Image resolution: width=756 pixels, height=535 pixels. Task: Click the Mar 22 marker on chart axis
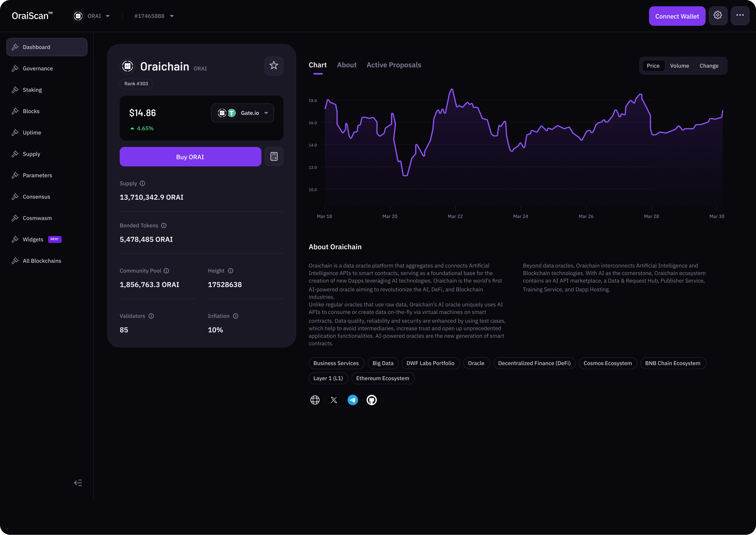coord(455,217)
